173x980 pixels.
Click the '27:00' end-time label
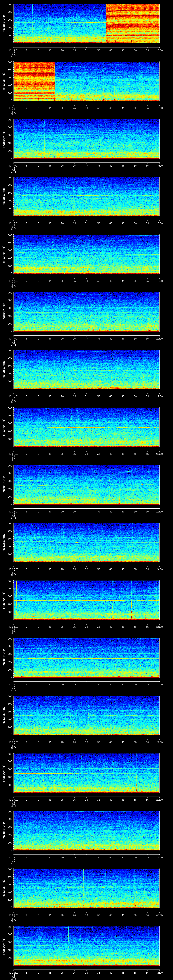159,742
